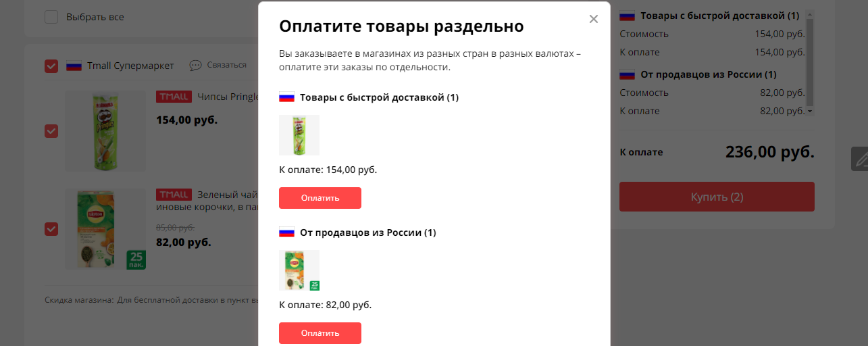Click the Tmall Супермаркет flag icon
Viewport: 868px width, 346px height.
coord(74,66)
